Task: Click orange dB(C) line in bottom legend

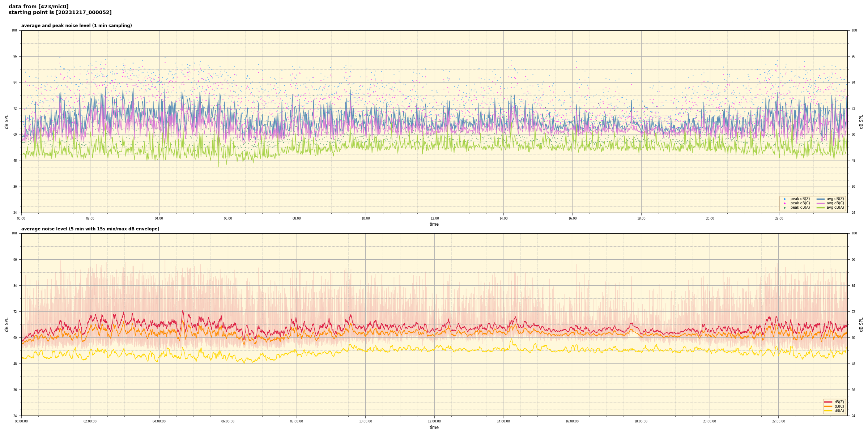Action: [x=828, y=406]
